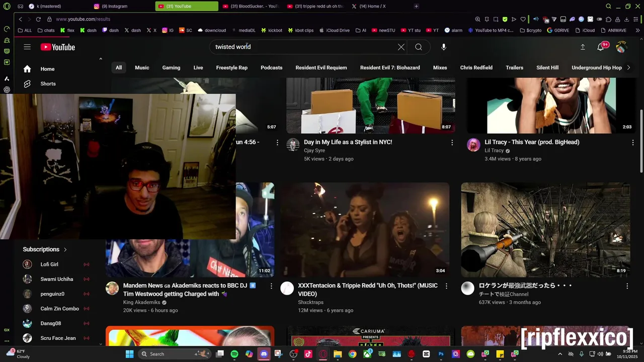Select the Freestyle Rap filter chip
Screen dimensions: 644x362
[232, 67]
